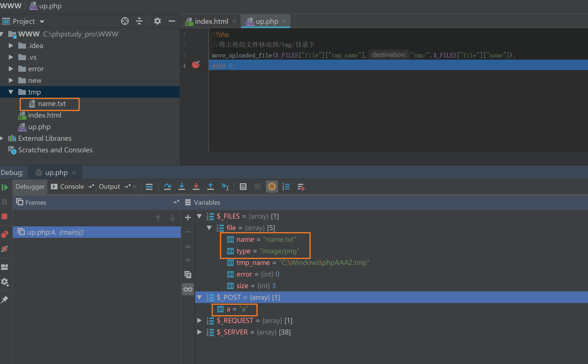Hide the Project panel with minus icon
The image size is (588, 364).
[172, 21]
